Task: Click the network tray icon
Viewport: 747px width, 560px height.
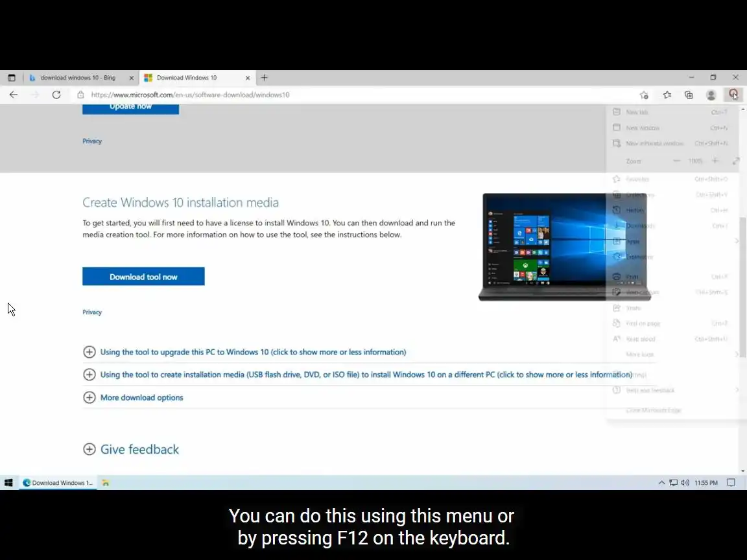Action: coord(673,482)
